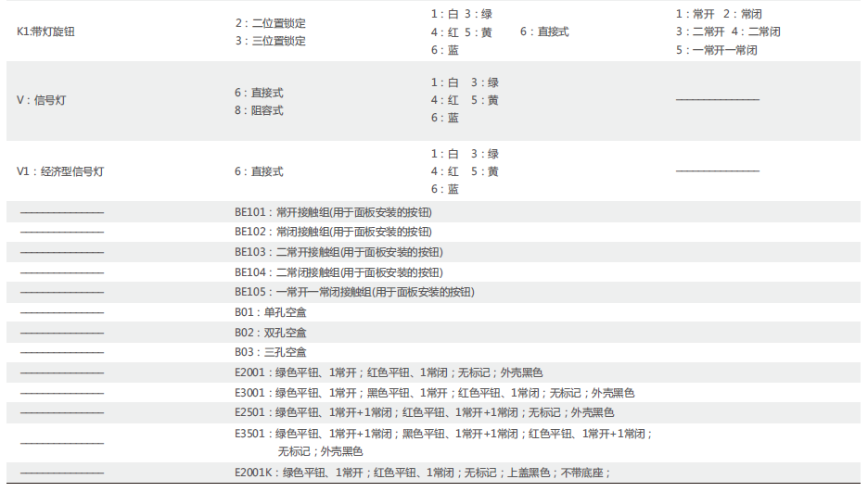Click the V1：经济型信号灯 row label
The image size is (868, 492).
pyautogui.click(x=60, y=171)
